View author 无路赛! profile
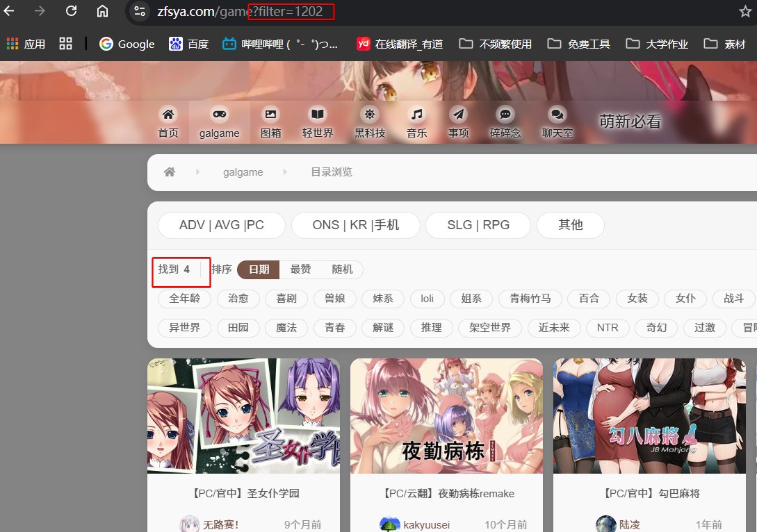 209,524
